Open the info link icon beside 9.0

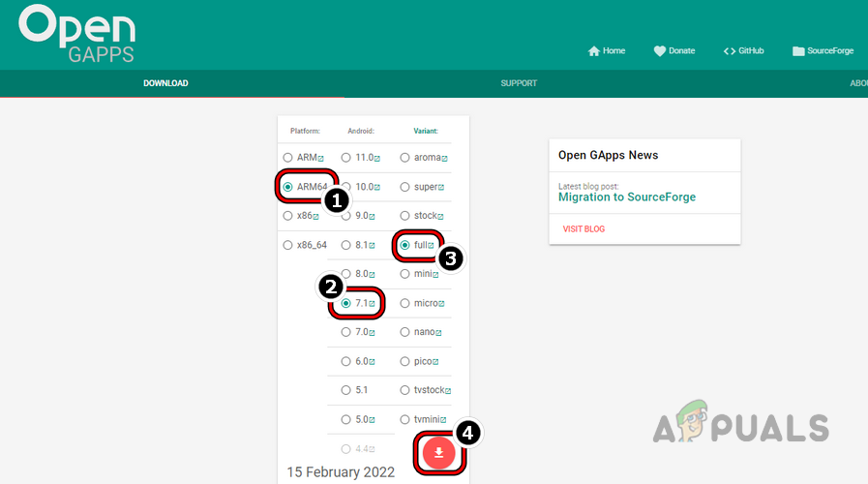[372, 217]
